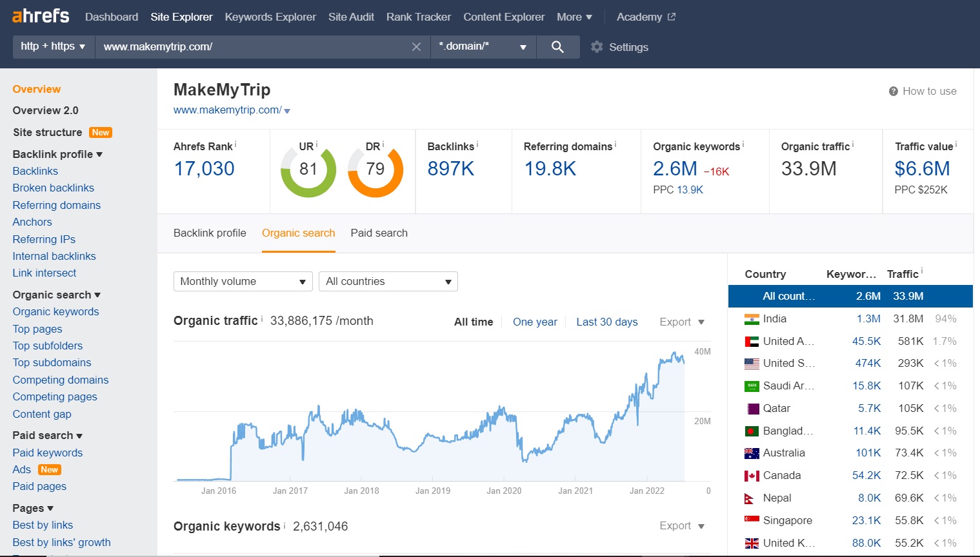
Task: Collapse the Organic search sidebar section
Action: click(57, 295)
